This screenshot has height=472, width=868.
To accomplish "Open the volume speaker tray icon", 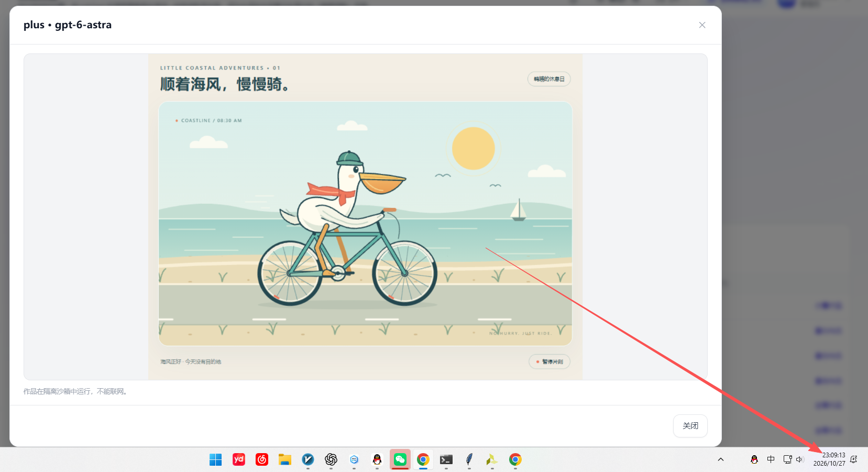I will coord(799,459).
